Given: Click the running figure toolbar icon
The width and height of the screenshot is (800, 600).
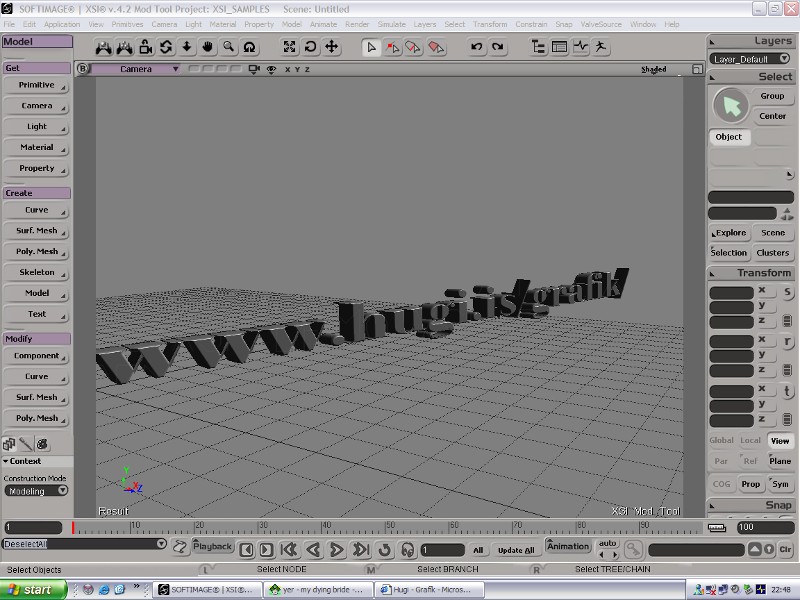Looking at the screenshot, I should click(x=601, y=47).
